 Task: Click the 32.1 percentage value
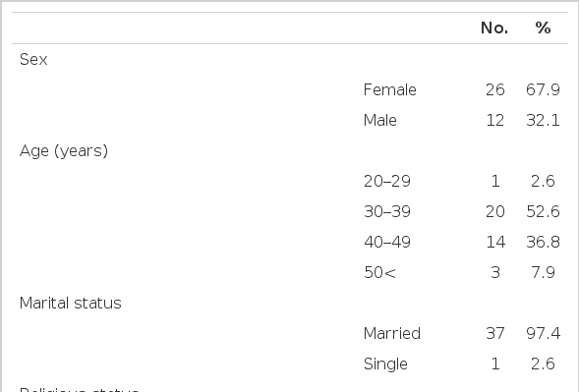click(543, 120)
